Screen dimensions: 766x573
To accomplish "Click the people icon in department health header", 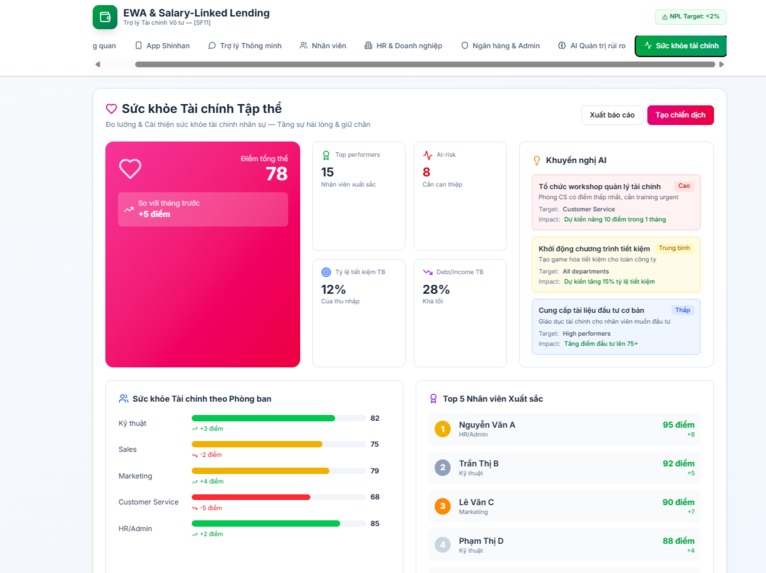I will click(x=124, y=399).
